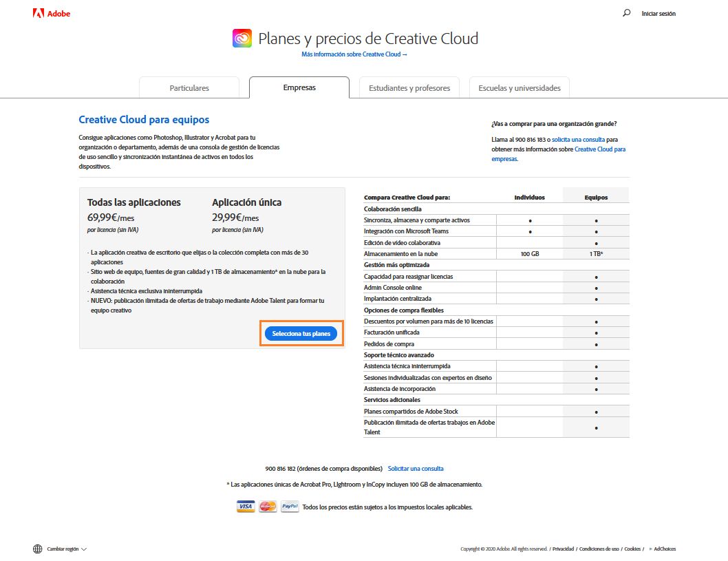The image size is (728, 561).
Task: Open Más información sobre Creative Cloud link
Action: [x=354, y=54]
